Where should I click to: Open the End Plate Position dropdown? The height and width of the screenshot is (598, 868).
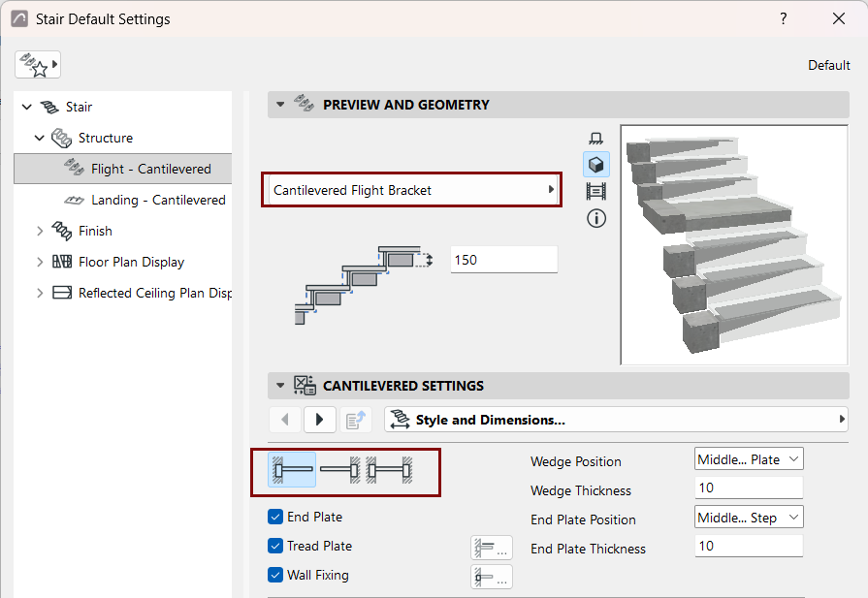749,518
